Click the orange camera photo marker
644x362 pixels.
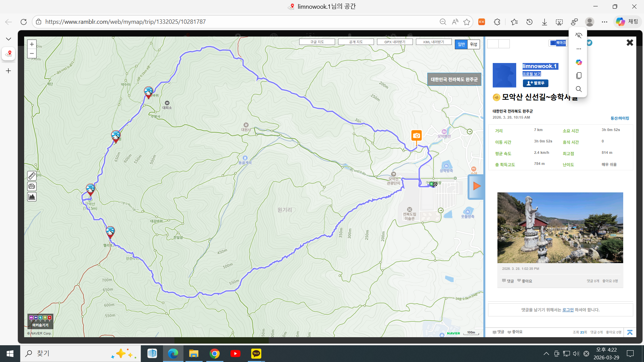[416, 135]
